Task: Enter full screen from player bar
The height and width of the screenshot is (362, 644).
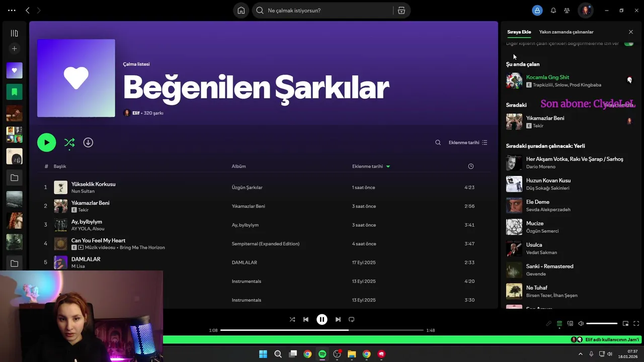Action: point(636,324)
